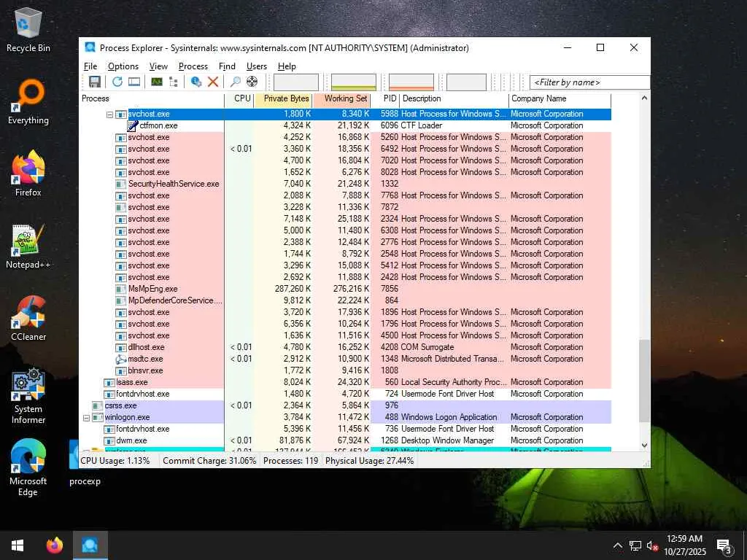Click Firefox icon in taskbar
The height and width of the screenshot is (560, 747).
(55, 545)
